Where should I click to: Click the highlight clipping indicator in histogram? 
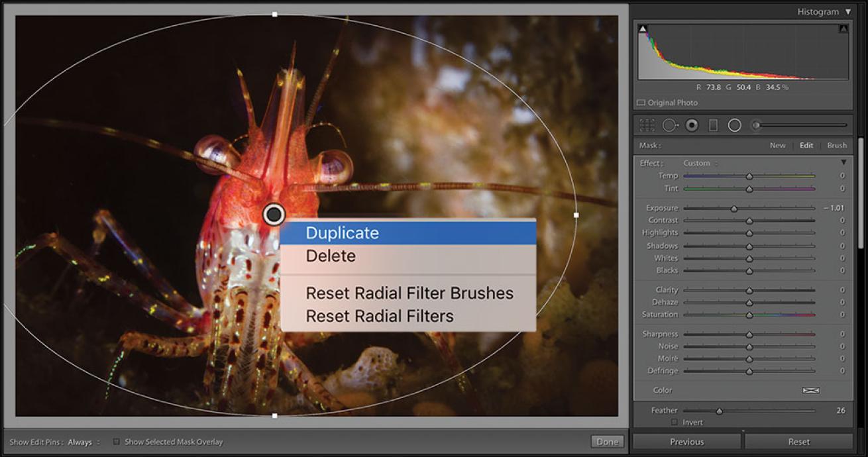click(843, 28)
